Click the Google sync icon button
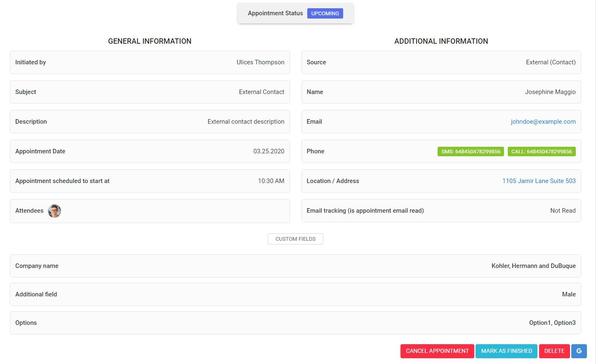Screen dimensions: 596x364 tap(579, 351)
